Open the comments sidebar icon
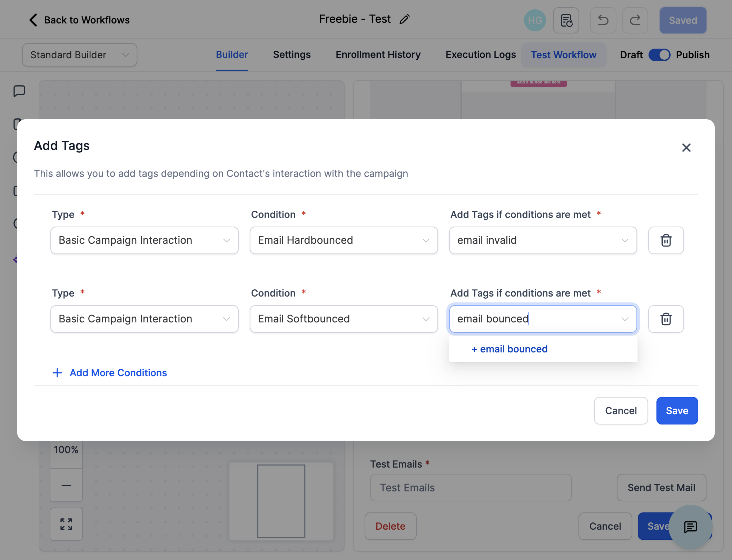The width and height of the screenshot is (732, 560). [19, 91]
